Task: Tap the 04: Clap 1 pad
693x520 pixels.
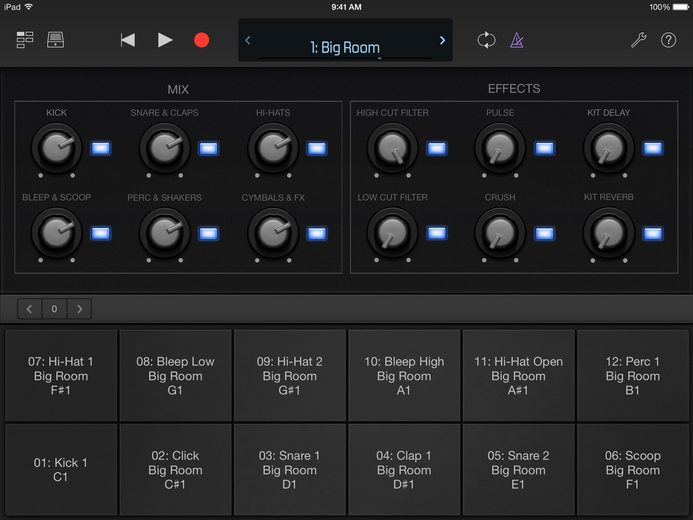Action: (x=404, y=470)
